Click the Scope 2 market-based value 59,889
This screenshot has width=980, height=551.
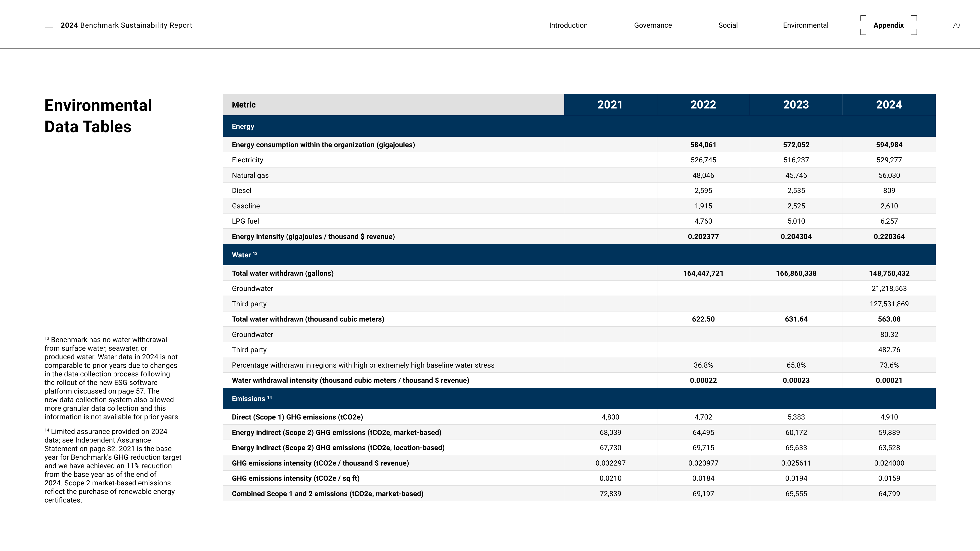tap(889, 432)
